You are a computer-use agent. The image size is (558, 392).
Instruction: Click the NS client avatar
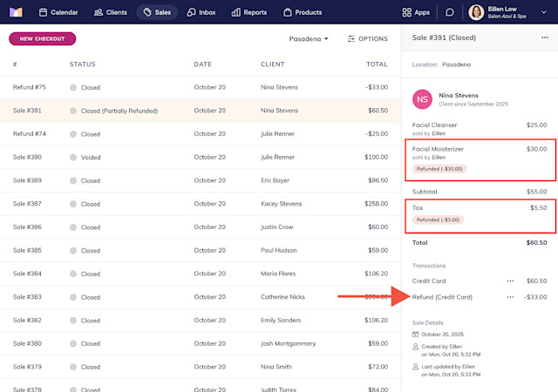coord(422,99)
